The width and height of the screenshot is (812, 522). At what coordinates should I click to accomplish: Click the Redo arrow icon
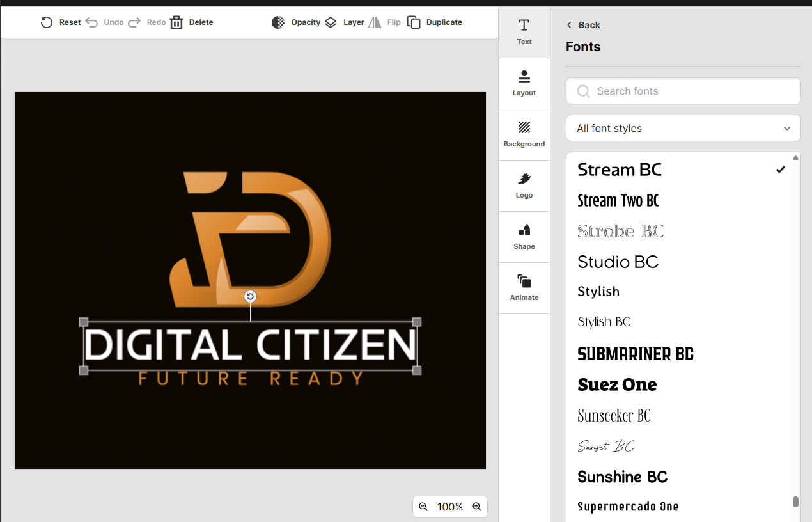(x=134, y=22)
